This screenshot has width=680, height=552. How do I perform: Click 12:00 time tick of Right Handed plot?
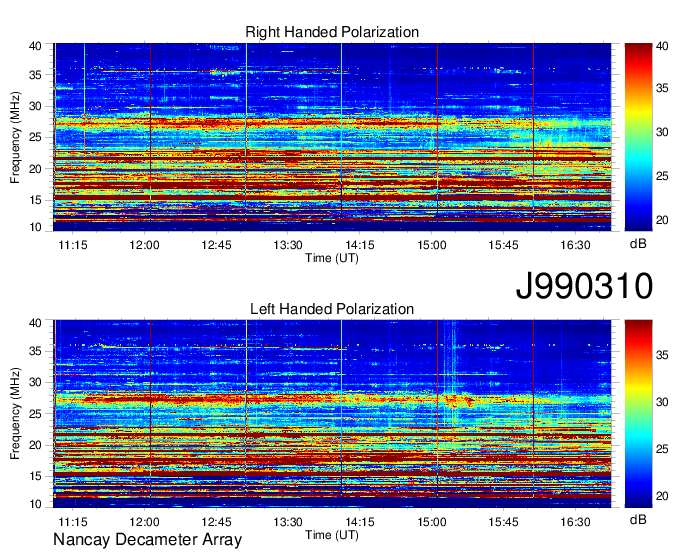click(x=144, y=245)
